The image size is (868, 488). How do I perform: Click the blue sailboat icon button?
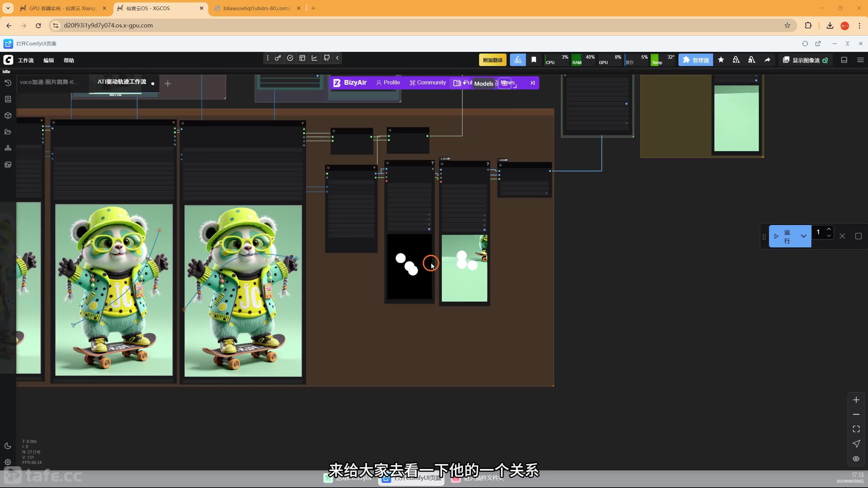pyautogui.click(x=518, y=60)
